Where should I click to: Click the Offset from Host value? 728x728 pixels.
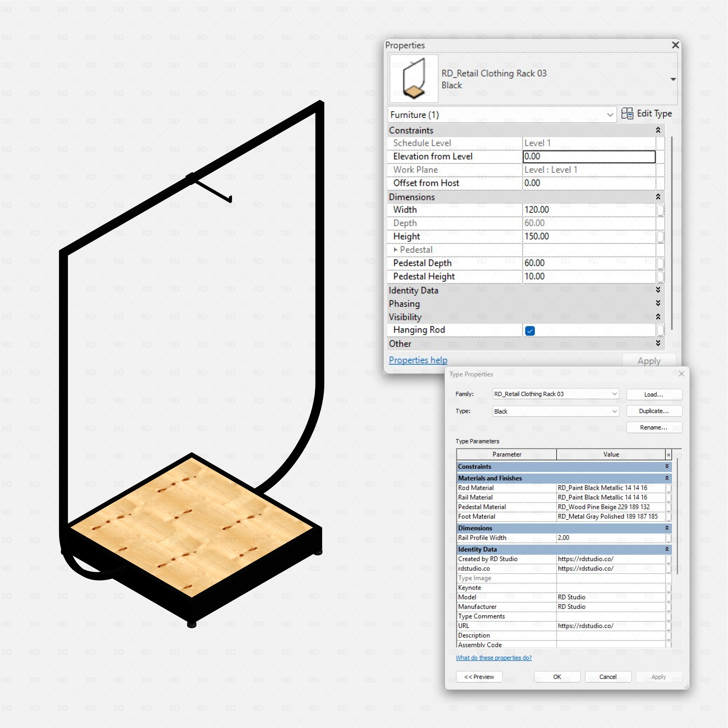point(589,183)
